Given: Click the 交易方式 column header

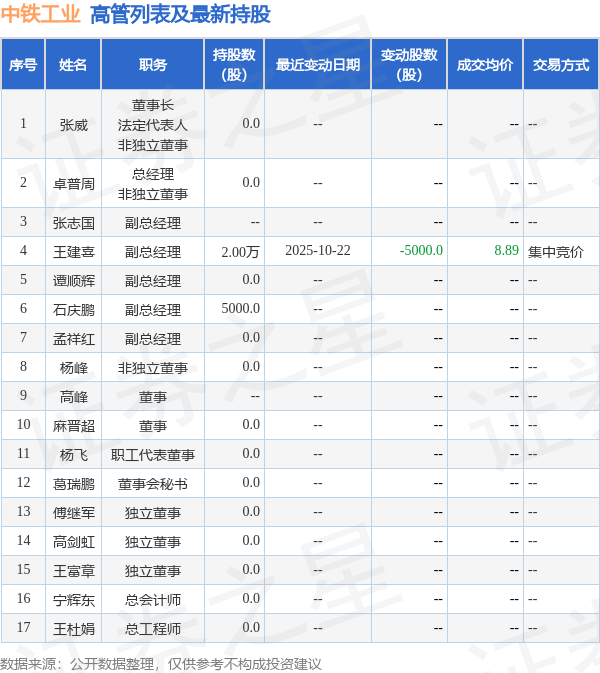Looking at the screenshot, I should [561, 65].
